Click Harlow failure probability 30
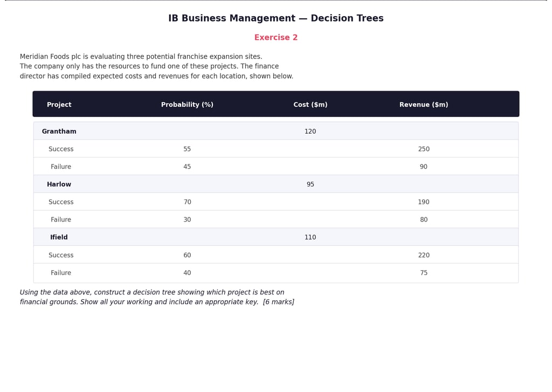This screenshot has width=552, height=392. [x=187, y=219]
